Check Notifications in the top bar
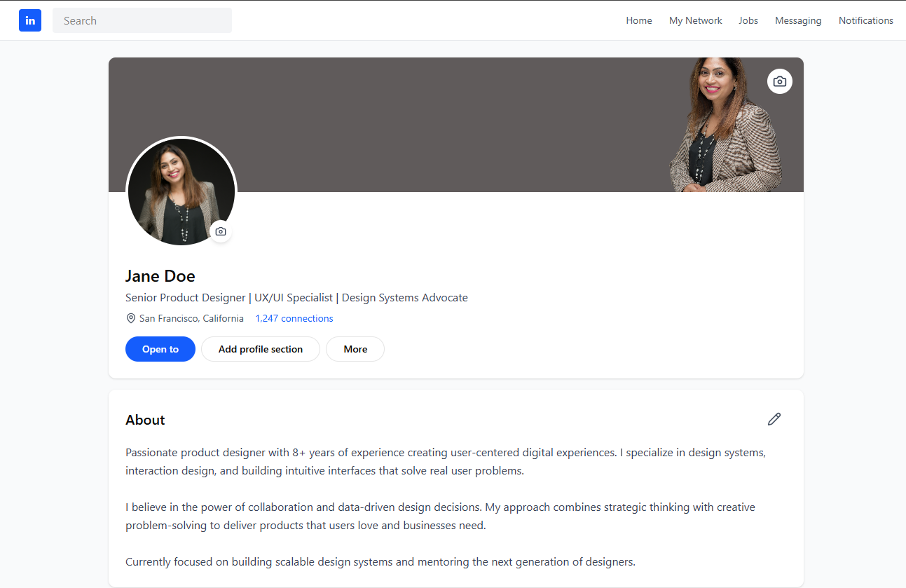The width and height of the screenshot is (906, 588). point(865,20)
